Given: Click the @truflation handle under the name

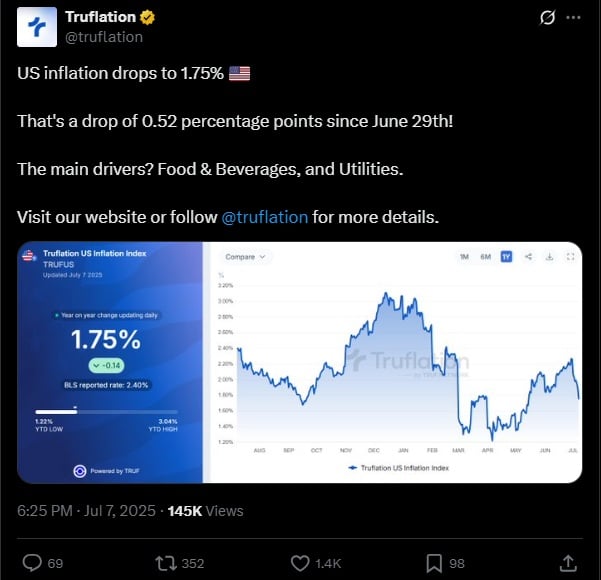Looking at the screenshot, I should tap(103, 37).
